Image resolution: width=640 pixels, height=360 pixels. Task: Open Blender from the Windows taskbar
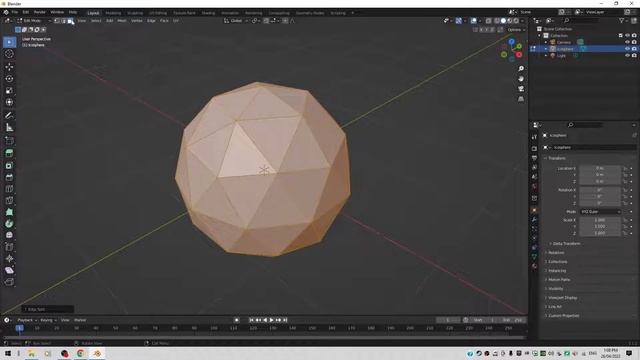[x=97, y=353]
